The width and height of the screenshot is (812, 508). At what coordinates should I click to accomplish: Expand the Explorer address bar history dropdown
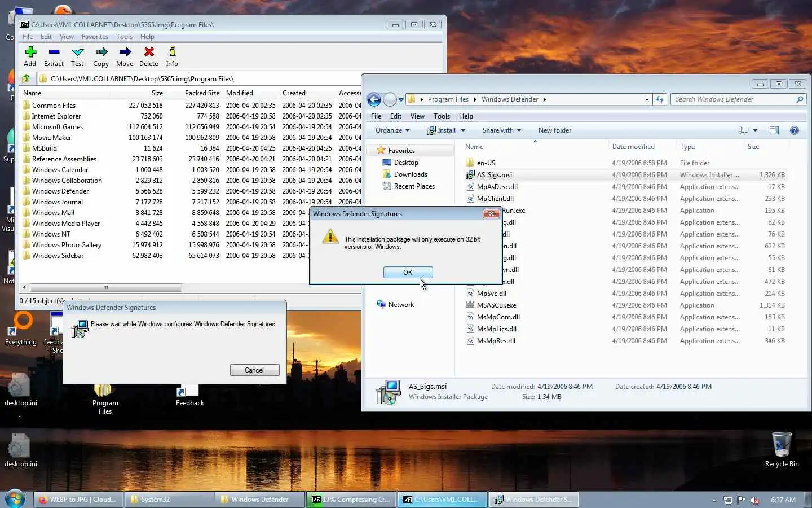(x=647, y=99)
